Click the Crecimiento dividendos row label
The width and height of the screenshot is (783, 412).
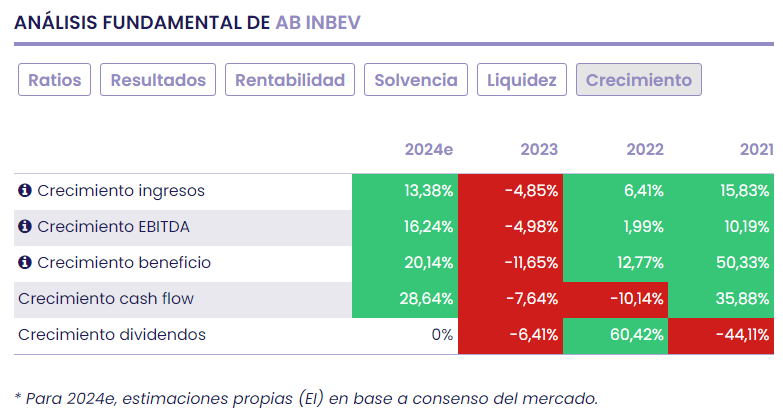[x=112, y=335]
